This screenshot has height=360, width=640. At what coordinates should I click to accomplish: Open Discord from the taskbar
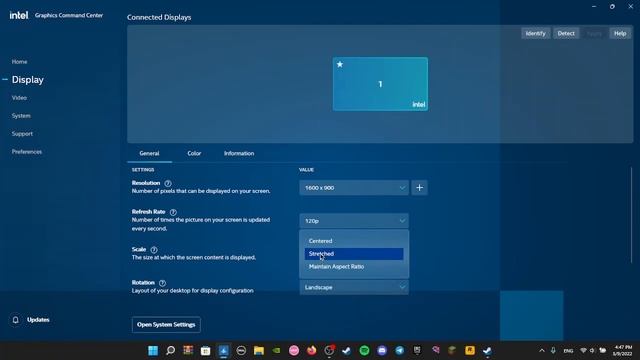point(382,351)
